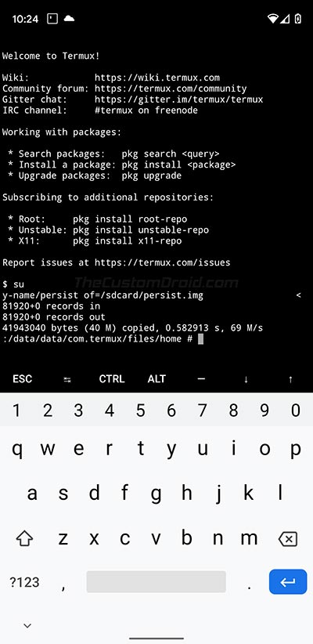Collapse keyboard with down chevron
This screenshot has height=644, width=313.
click(x=27, y=626)
